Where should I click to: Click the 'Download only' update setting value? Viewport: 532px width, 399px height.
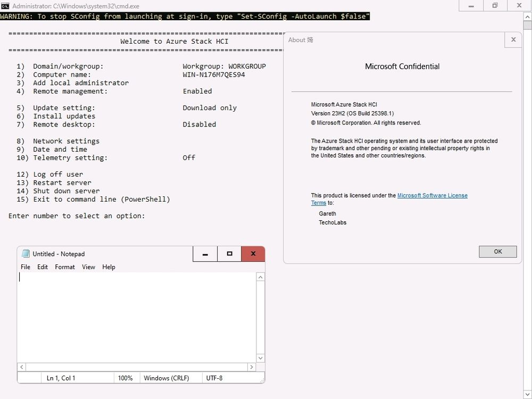210,108
